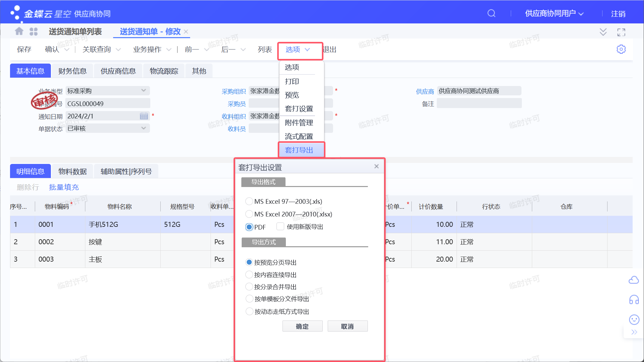Select MS Excel 2007—2010(.xlsx) format
The image size is (644, 362).
click(249, 214)
